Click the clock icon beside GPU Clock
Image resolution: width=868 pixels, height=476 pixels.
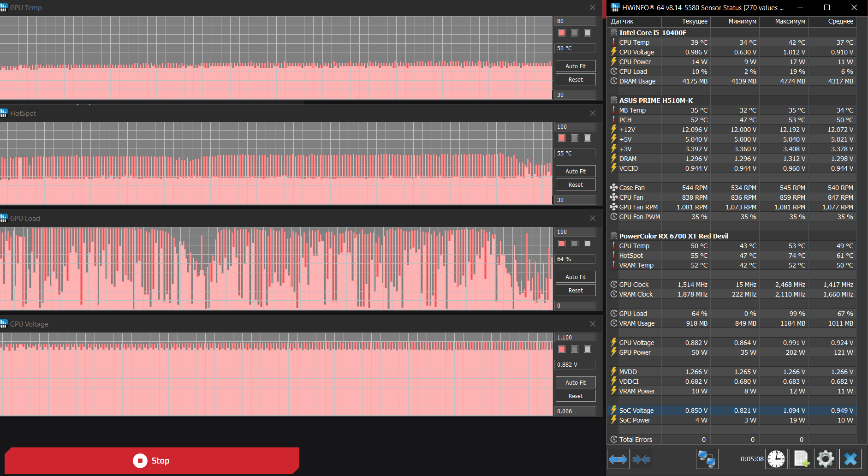point(614,285)
